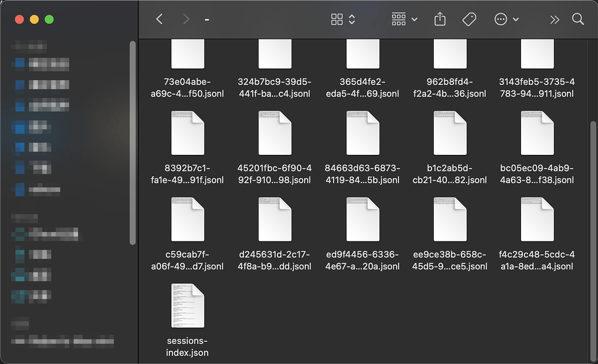Click filename 365d4fe2-eda5-4f...69.jsonl
598x364 pixels.
(x=363, y=88)
